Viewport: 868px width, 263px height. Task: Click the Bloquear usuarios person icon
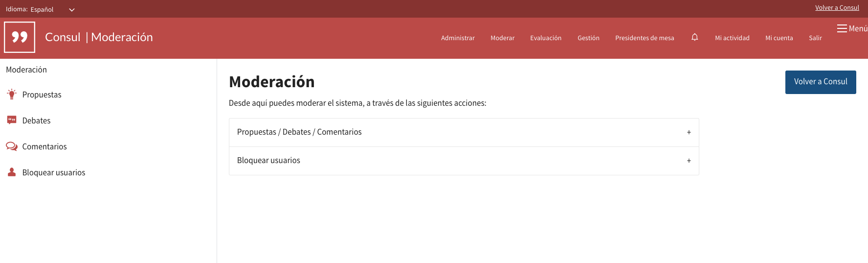[x=12, y=172]
